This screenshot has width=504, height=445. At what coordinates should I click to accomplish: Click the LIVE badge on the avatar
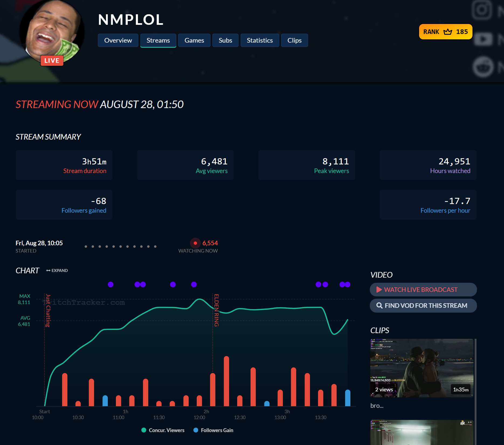click(52, 60)
